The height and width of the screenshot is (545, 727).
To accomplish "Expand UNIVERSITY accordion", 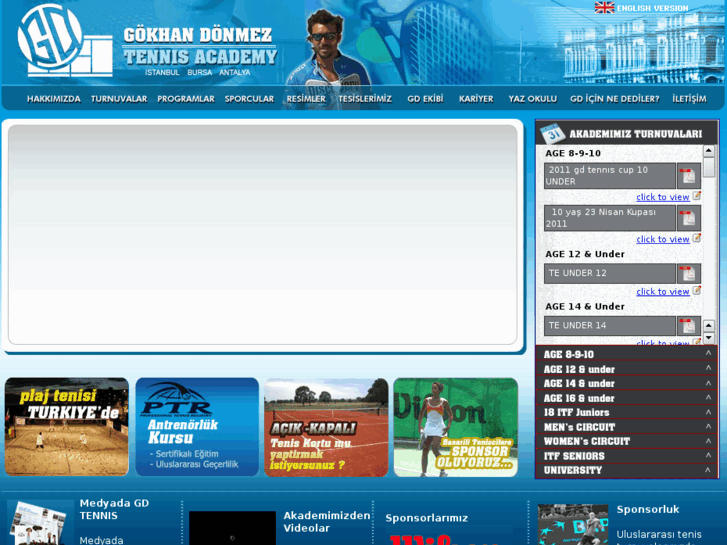I will [627, 470].
